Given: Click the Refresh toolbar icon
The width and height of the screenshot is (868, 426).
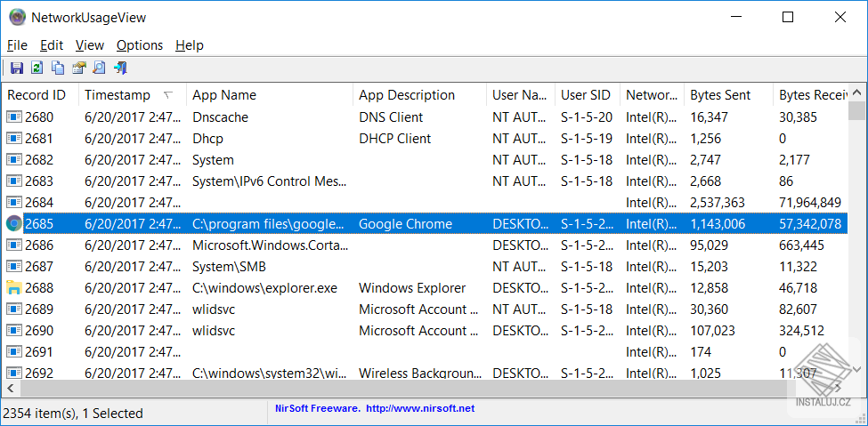Looking at the screenshot, I should pyautogui.click(x=37, y=68).
